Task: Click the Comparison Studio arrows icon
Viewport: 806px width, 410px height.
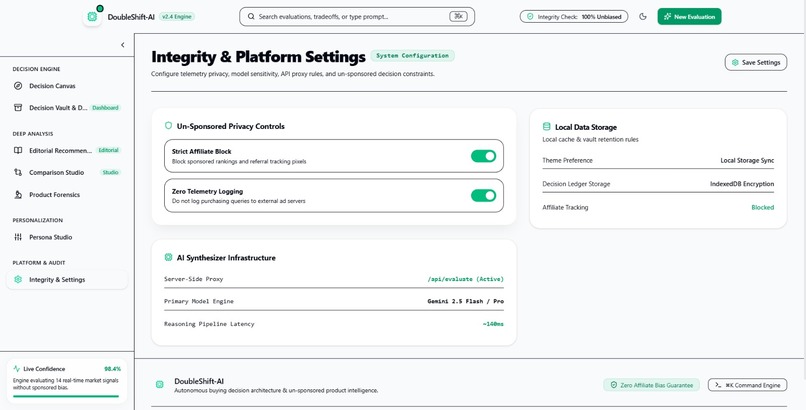Action: [18, 173]
